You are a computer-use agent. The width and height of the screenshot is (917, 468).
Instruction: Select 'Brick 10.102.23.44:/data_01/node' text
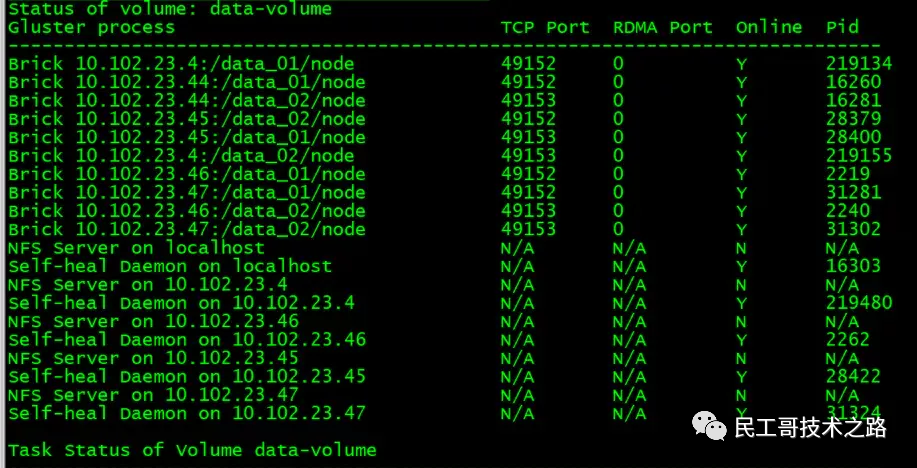tap(187, 82)
